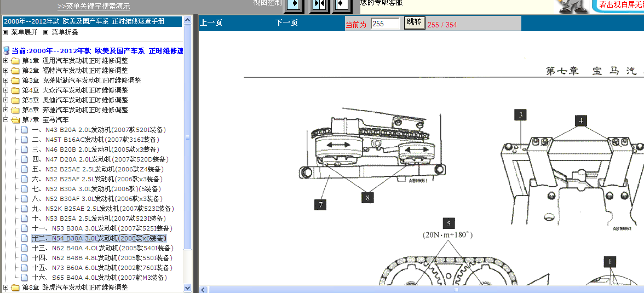Click 菜单展开 to expand all menus
Viewport: 644px width, 293px height.
(x=24, y=32)
